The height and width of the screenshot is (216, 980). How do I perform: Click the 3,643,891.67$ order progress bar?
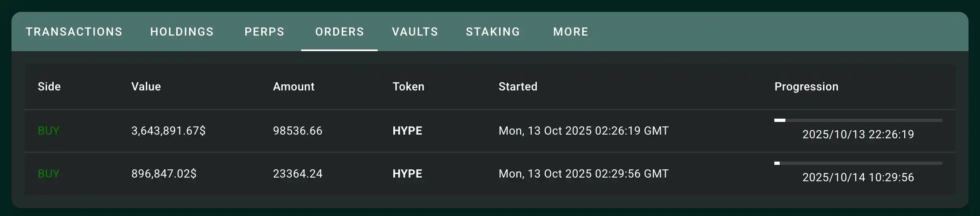[x=858, y=120]
